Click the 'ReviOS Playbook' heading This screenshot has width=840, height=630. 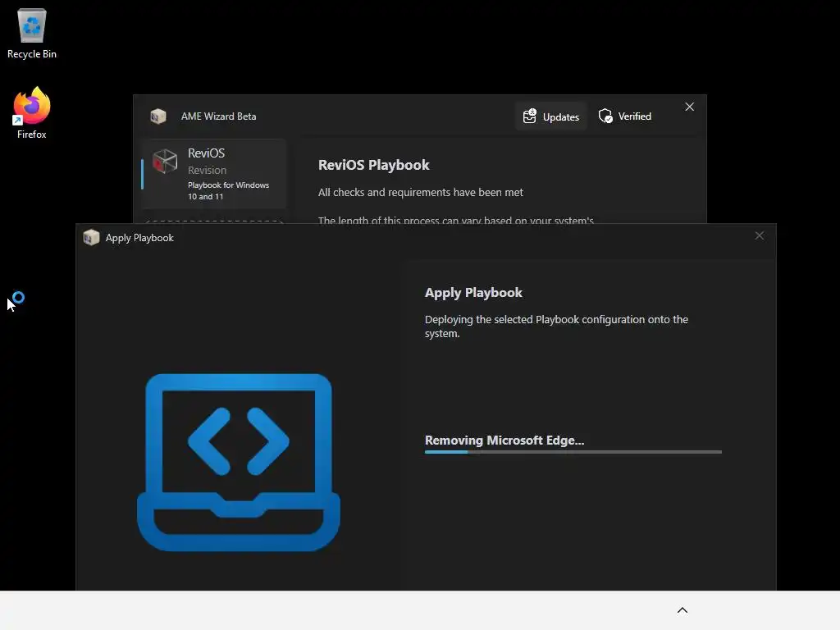click(x=373, y=165)
